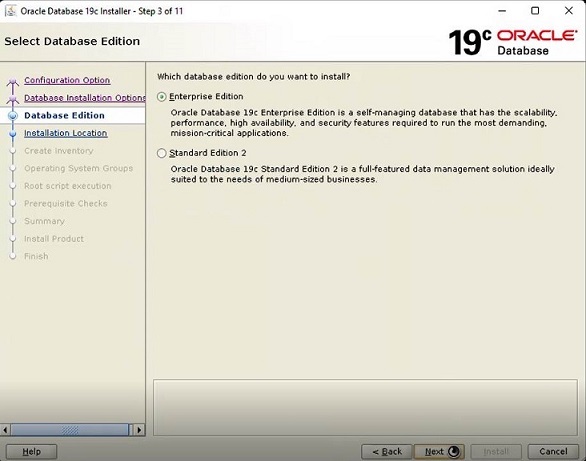Click the Install Product step label
Viewport: 586px width, 461px height.
(x=54, y=239)
